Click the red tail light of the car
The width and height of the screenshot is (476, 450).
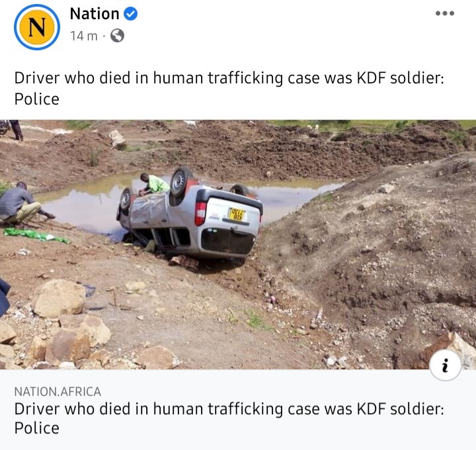pos(200,213)
